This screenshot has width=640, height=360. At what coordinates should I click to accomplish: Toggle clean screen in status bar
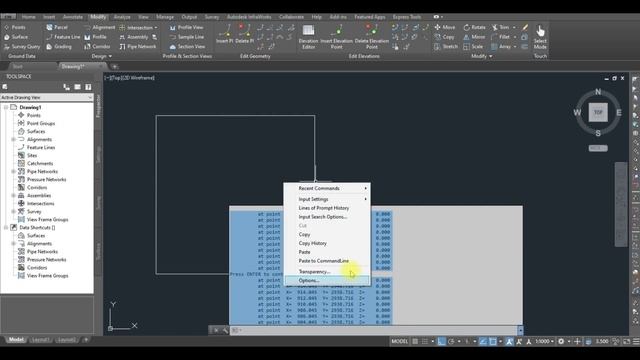point(627,342)
